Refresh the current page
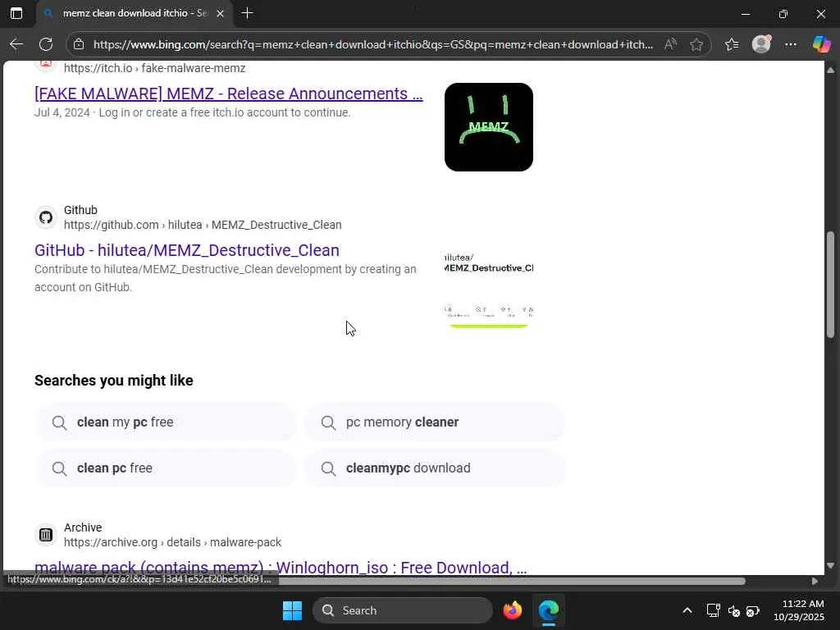Image resolution: width=840 pixels, height=630 pixels. point(46,44)
